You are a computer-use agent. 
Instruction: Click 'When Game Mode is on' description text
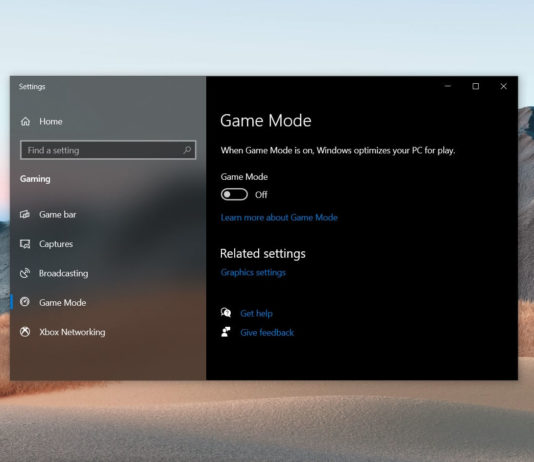coord(338,150)
